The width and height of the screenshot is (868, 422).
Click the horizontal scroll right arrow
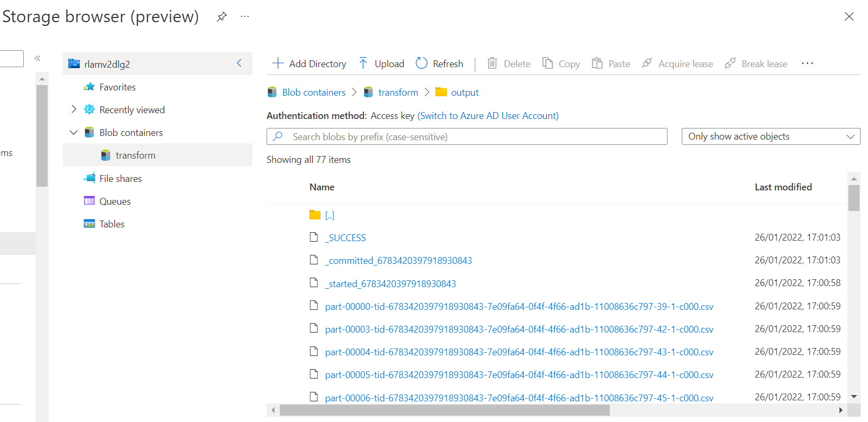841,410
